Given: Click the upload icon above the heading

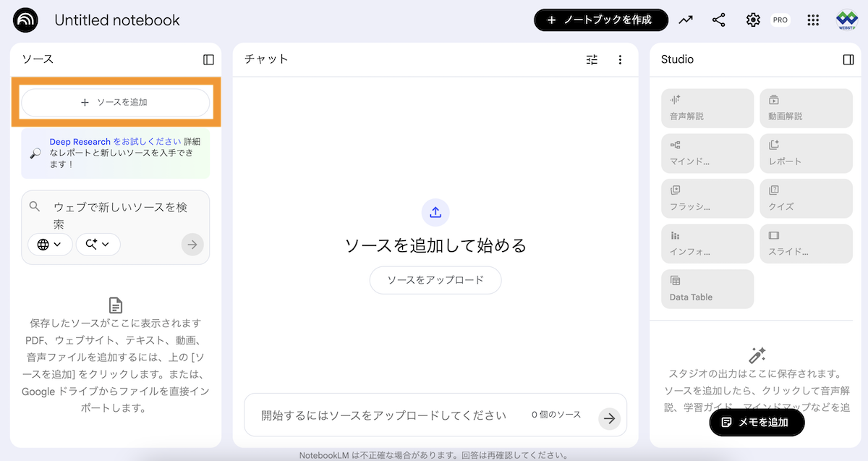Looking at the screenshot, I should pos(435,212).
